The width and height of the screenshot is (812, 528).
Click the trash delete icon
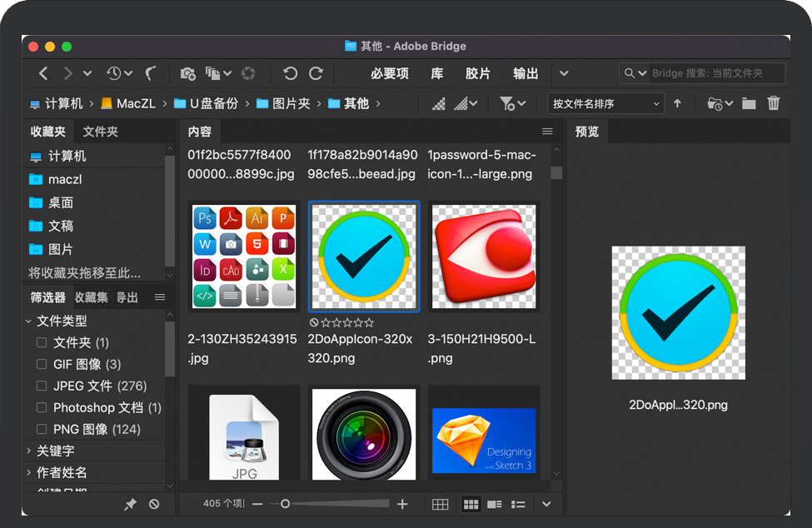click(x=774, y=103)
